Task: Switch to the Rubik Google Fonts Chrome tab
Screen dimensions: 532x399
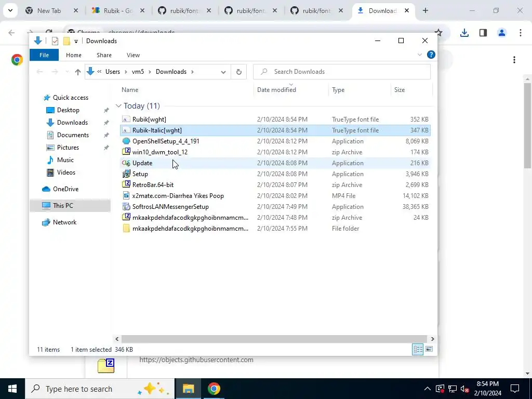Action: coord(118,11)
